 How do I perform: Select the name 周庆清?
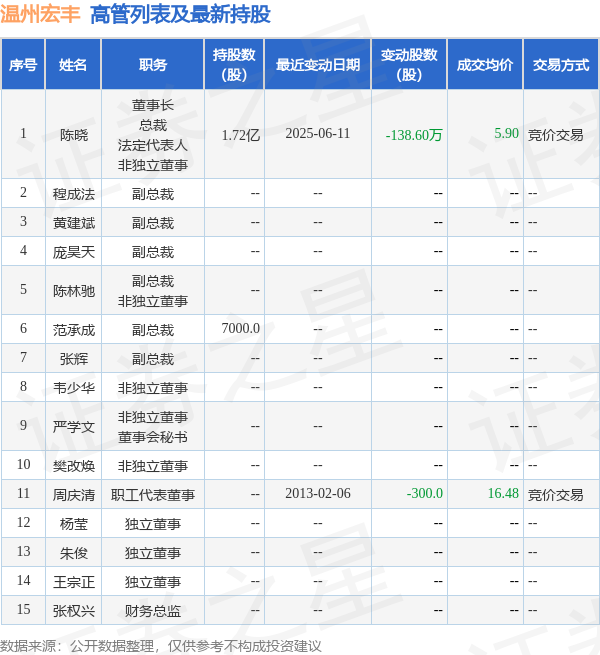74,495
